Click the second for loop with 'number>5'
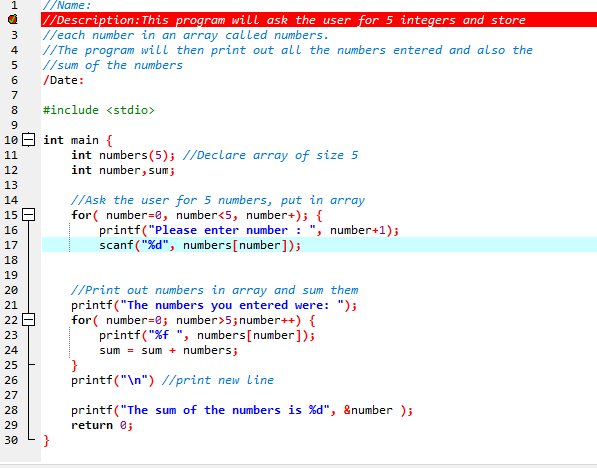 [193, 320]
